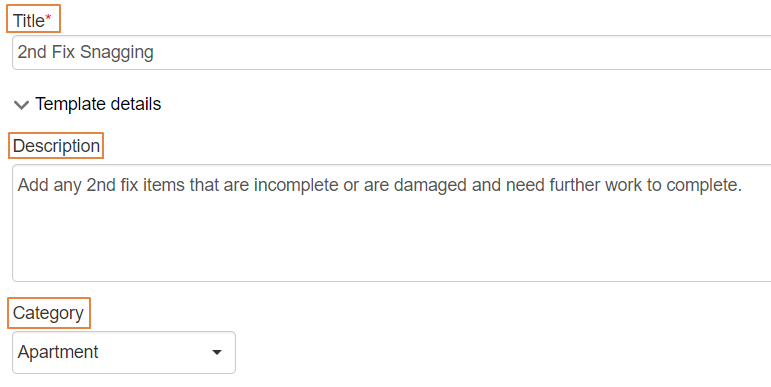The height and width of the screenshot is (387, 771).
Task: Focus the Title input field
Action: tap(391, 52)
